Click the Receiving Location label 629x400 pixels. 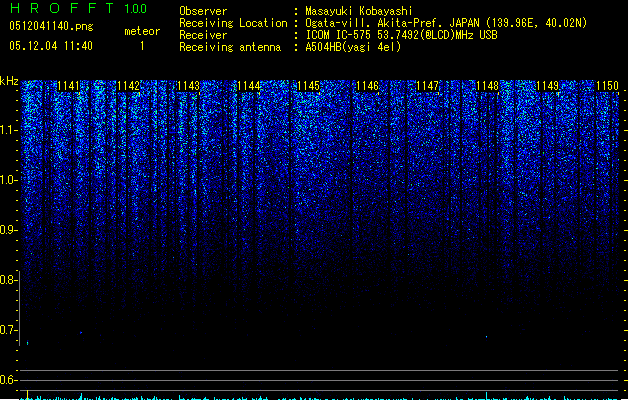pyautogui.click(x=233, y=23)
